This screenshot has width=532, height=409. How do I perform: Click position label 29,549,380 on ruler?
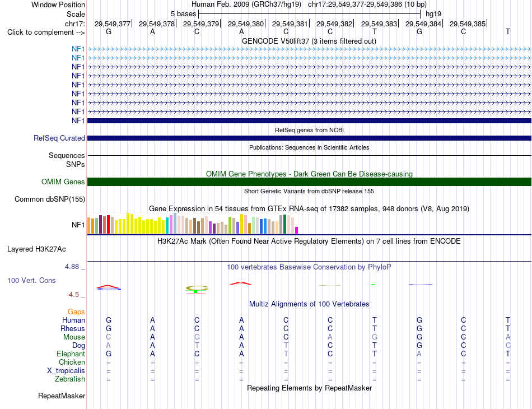click(x=246, y=24)
